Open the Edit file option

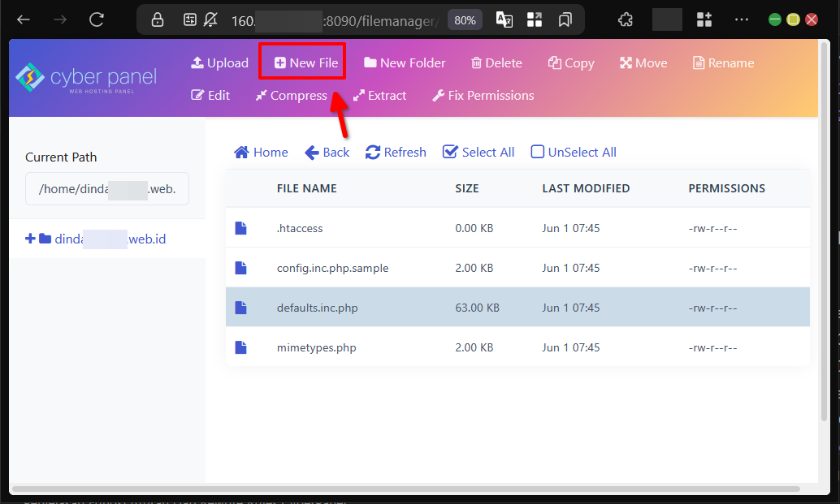tap(210, 96)
